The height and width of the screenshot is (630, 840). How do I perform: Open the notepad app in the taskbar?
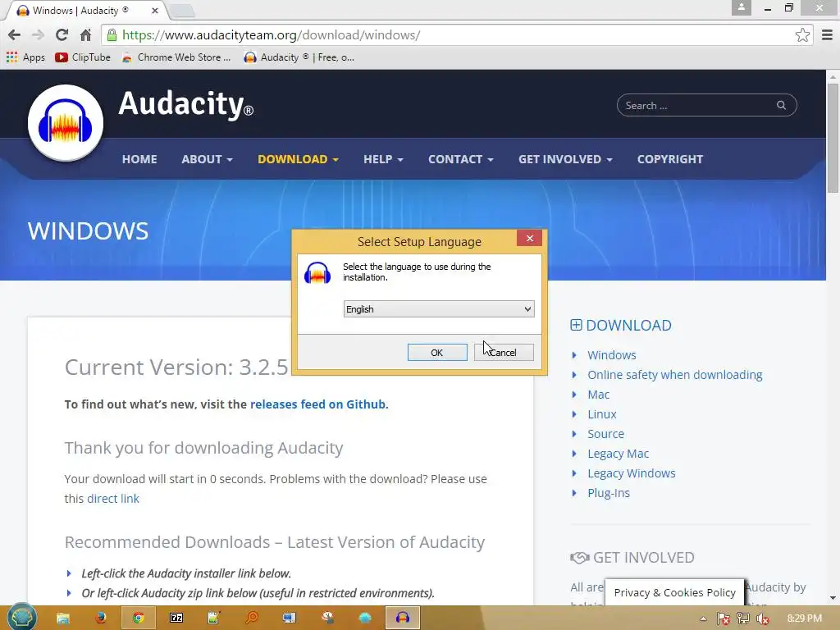click(x=214, y=619)
